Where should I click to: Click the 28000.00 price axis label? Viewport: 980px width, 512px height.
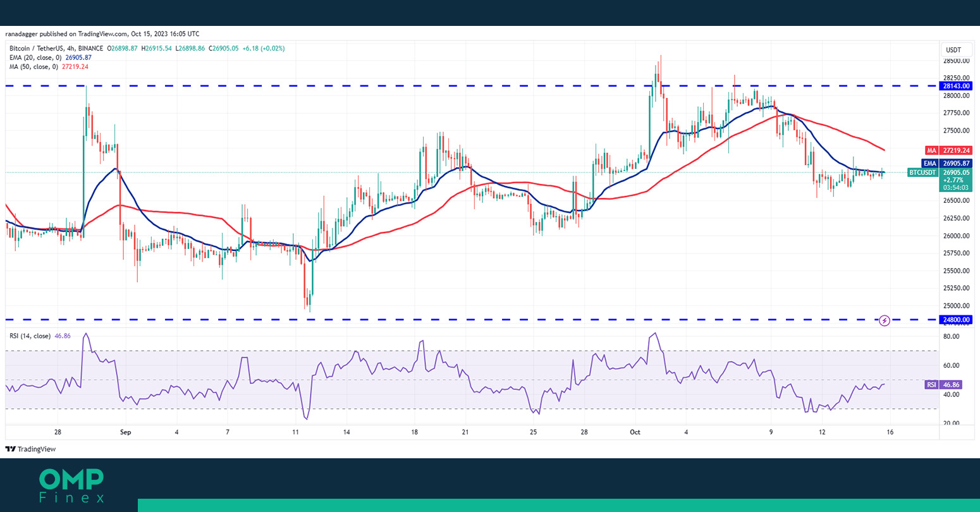click(957, 96)
